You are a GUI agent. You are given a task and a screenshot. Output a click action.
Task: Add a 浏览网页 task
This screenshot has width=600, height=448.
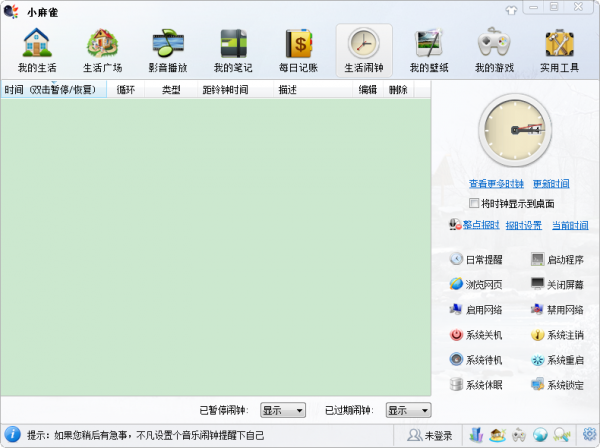[476, 284]
